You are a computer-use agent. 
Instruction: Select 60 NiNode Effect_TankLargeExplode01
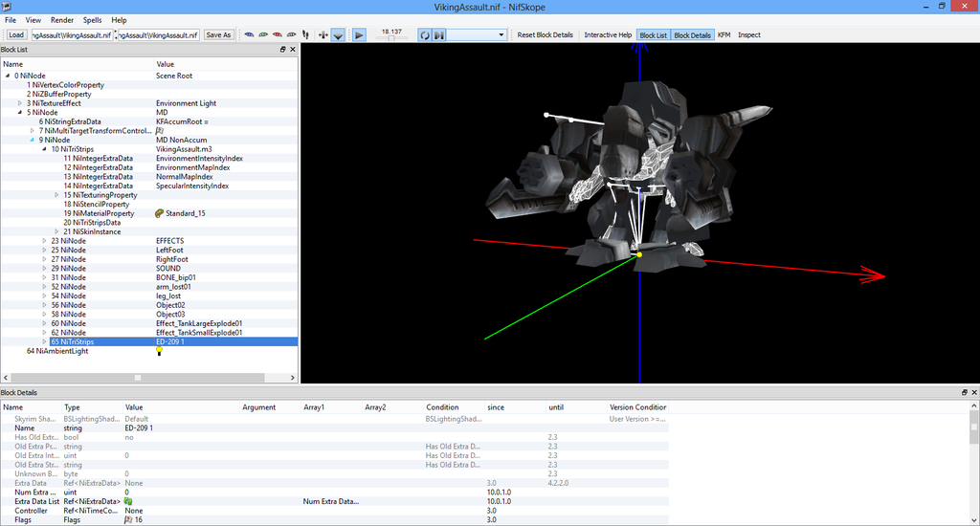[148, 323]
